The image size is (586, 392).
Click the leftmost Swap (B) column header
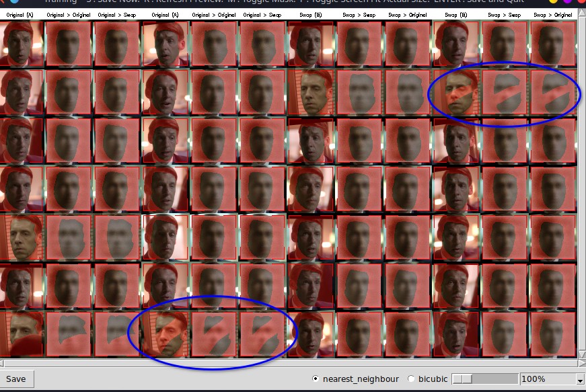311,15
